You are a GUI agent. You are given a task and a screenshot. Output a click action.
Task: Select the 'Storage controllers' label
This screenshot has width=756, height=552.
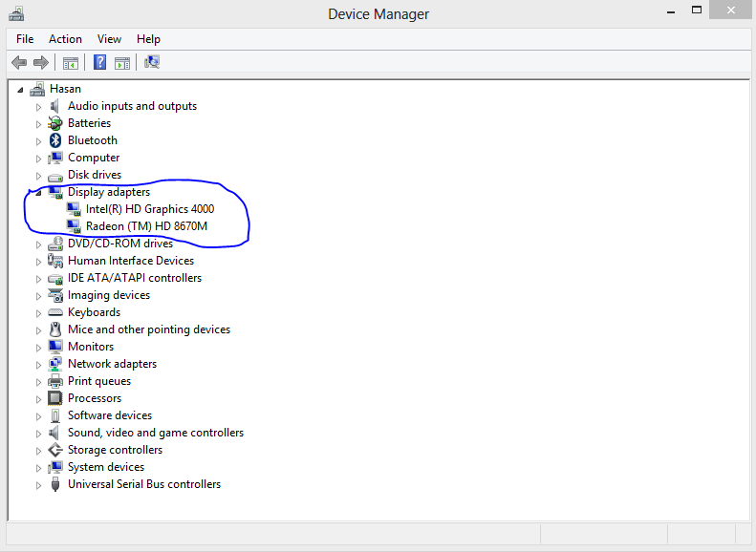click(x=116, y=450)
